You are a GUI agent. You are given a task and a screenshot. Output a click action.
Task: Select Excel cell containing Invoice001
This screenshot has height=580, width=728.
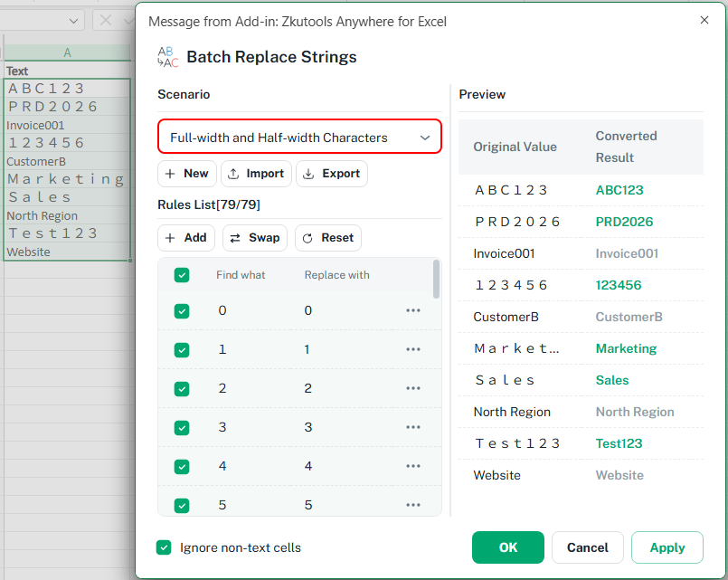click(67, 126)
